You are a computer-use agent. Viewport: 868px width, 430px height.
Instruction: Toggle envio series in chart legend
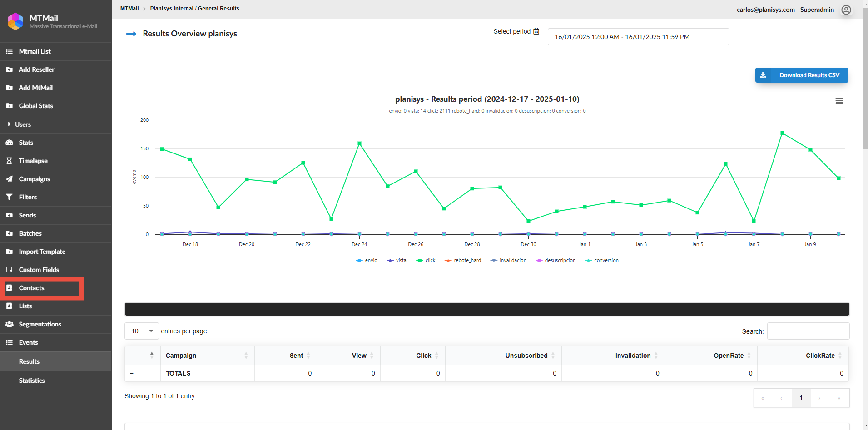pyautogui.click(x=367, y=261)
